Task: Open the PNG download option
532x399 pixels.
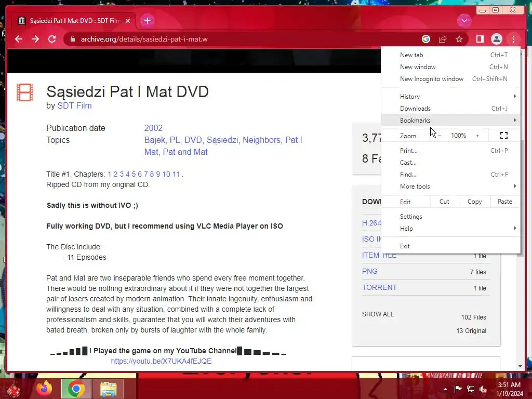Action: [370, 271]
